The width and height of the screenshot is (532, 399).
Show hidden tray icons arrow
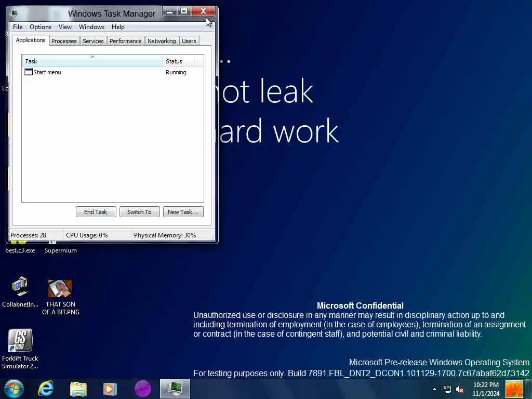(x=434, y=389)
